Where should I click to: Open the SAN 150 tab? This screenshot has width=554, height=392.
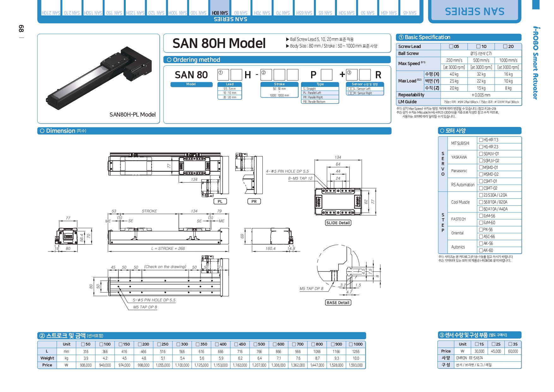click(114, 8)
